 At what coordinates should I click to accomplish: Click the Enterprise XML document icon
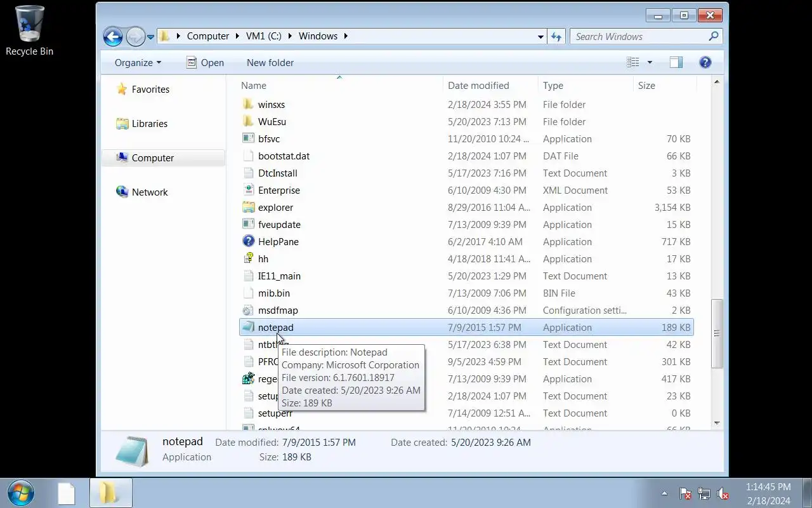[x=248, y=190]
